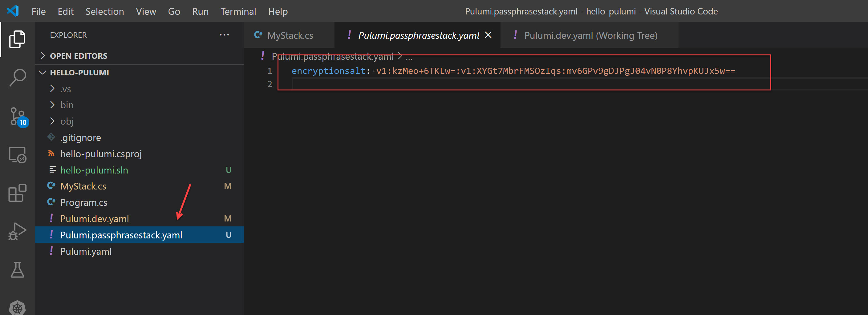
Task: Click the git icon beside .gitignore
Action: (51, 137)
